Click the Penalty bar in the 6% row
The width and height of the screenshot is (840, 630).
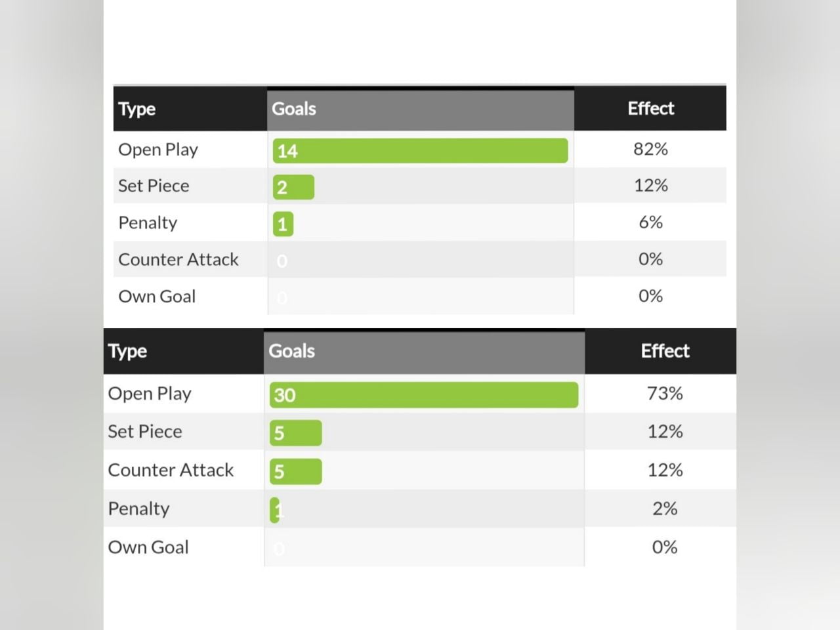283,224
